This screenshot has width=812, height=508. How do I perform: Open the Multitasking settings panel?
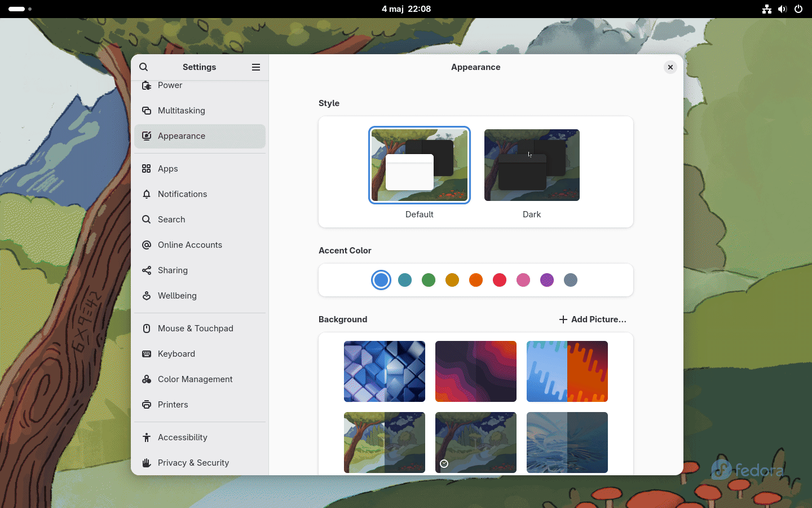click(200, 111)
